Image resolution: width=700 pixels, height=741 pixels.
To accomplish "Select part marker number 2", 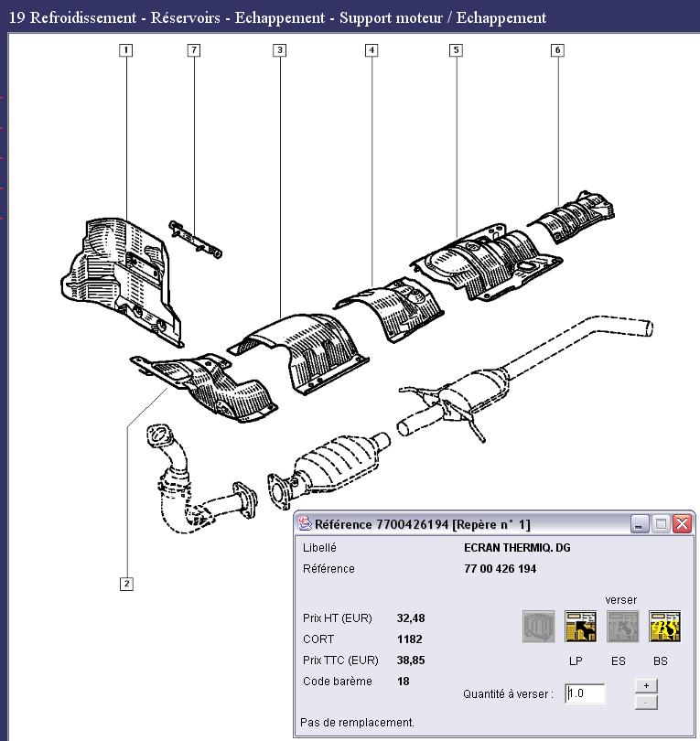I will pos(126,584).
